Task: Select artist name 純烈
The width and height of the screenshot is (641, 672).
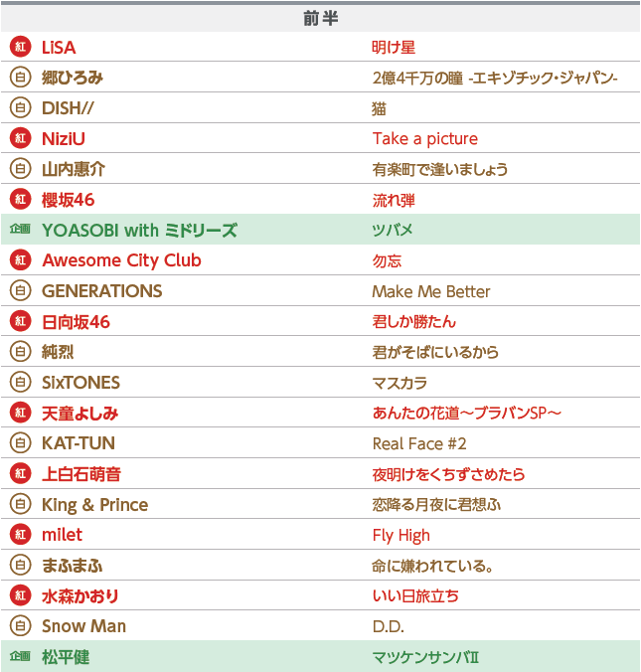Action: (58, 352)
